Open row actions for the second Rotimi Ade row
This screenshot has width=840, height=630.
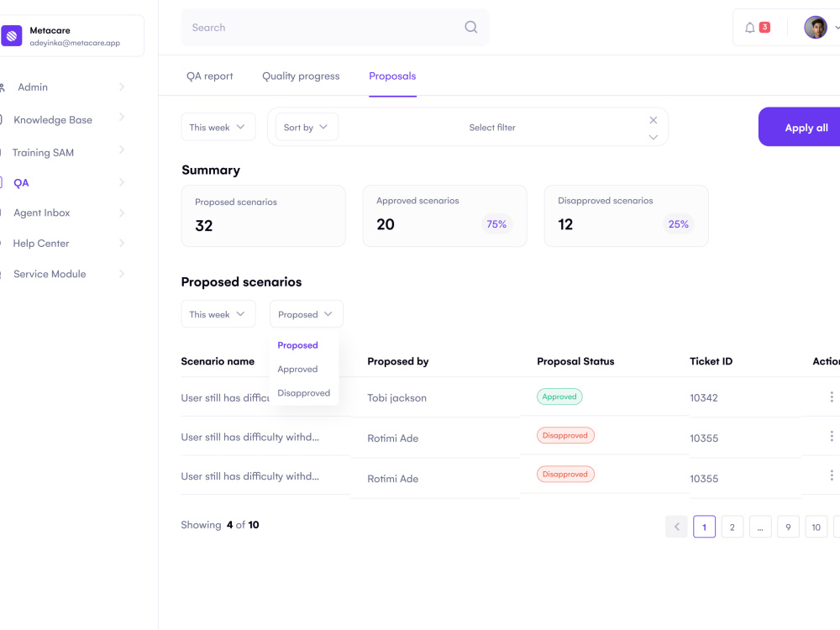pyautogui.click(x=832, y=436)
